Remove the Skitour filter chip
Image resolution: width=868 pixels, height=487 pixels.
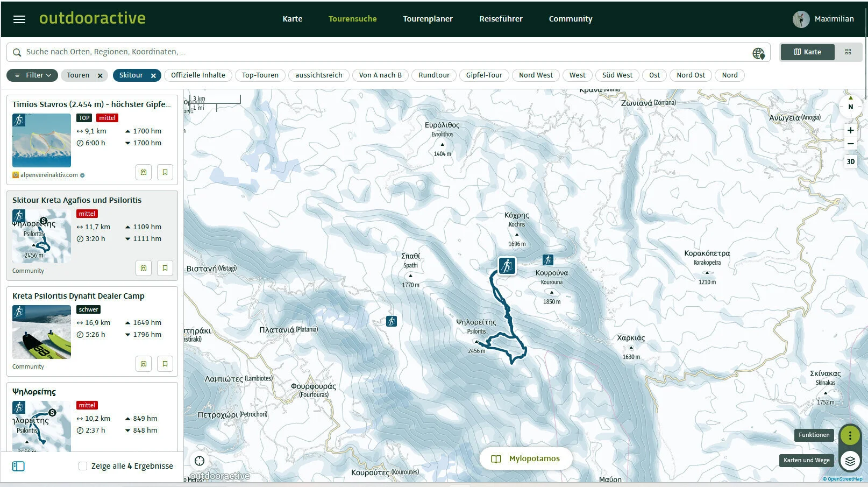(x=153, y=76)
